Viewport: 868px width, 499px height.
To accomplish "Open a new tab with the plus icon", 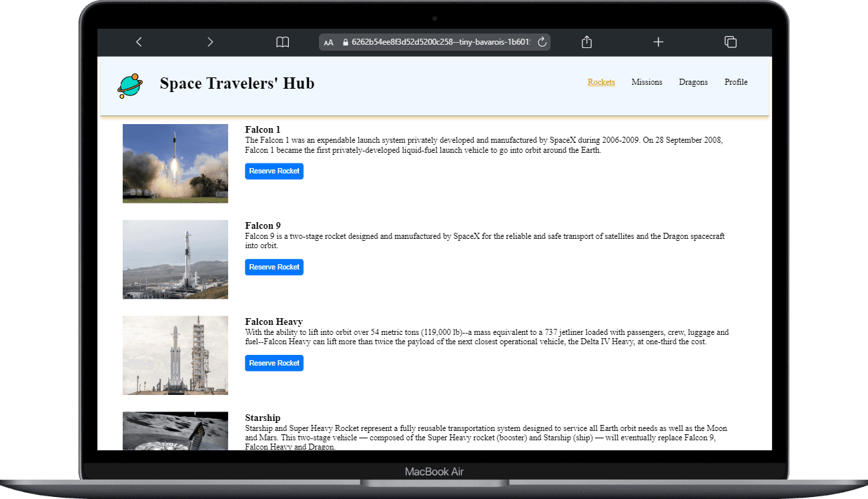I will (659, 42).
